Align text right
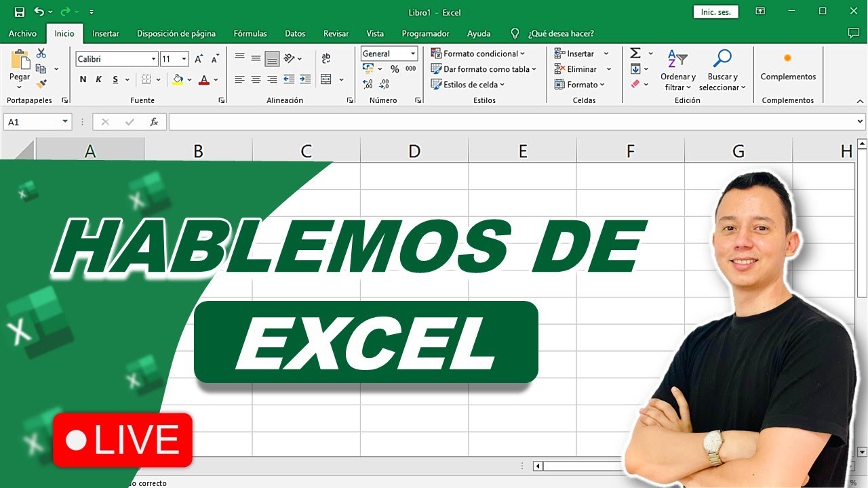The width and height of the screenshot is (868, 488). click(x=272, y=79)
